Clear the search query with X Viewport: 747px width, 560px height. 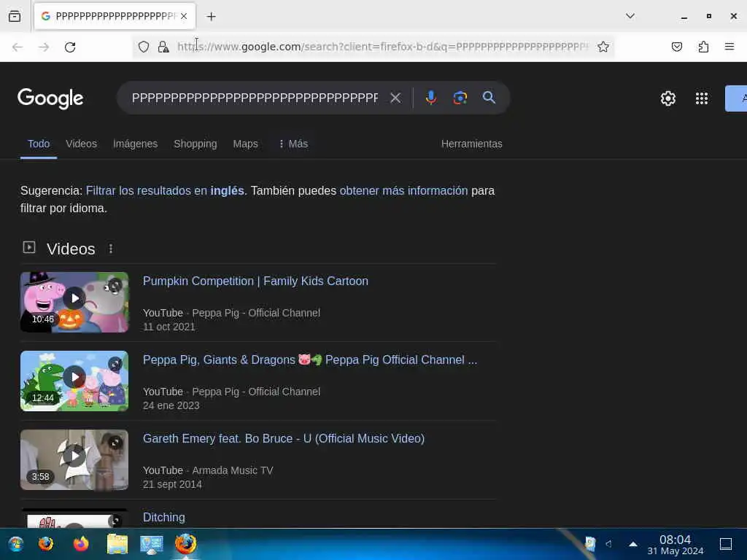(x=395, y=98)
